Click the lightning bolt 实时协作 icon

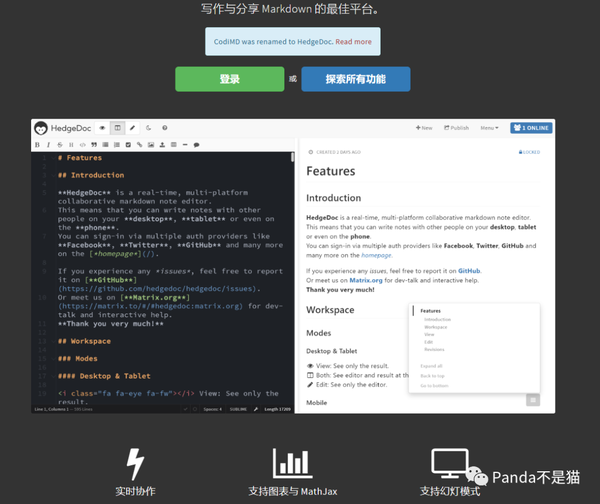[x=135, y=464]
